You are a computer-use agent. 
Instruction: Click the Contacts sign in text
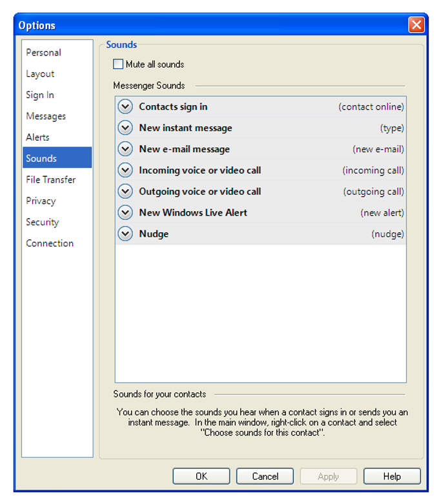click(173, 106)
